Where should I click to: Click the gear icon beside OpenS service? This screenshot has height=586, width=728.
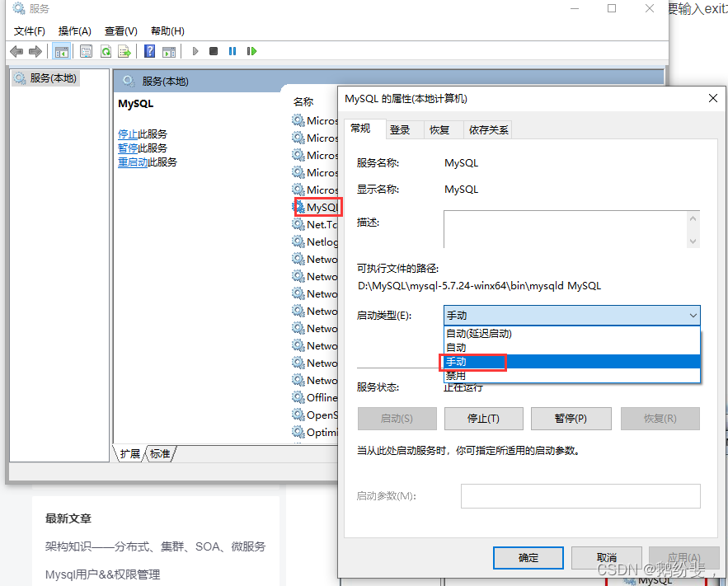(x=298, y=415)
